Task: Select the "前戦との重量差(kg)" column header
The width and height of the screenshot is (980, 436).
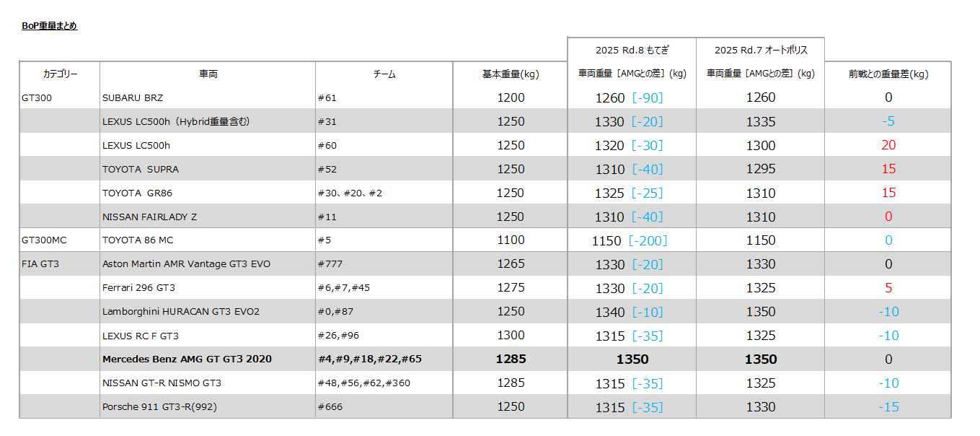Action: point(888,74)
